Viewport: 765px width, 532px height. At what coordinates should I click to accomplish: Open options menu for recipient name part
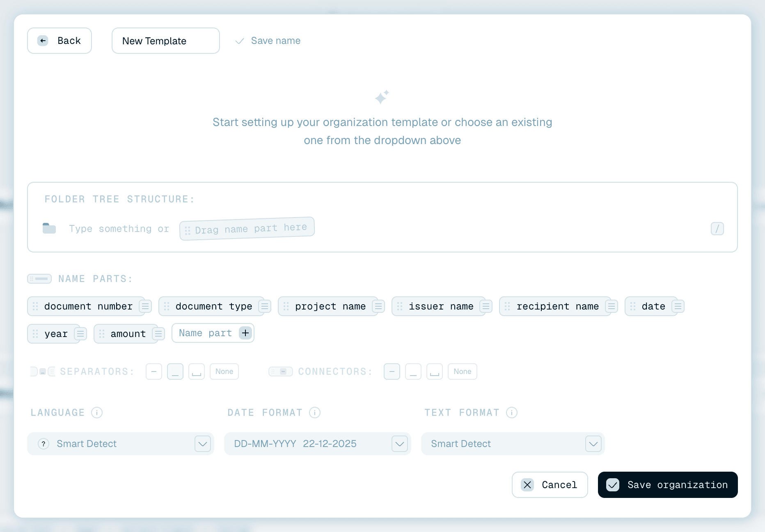click(x=612, y=306)
